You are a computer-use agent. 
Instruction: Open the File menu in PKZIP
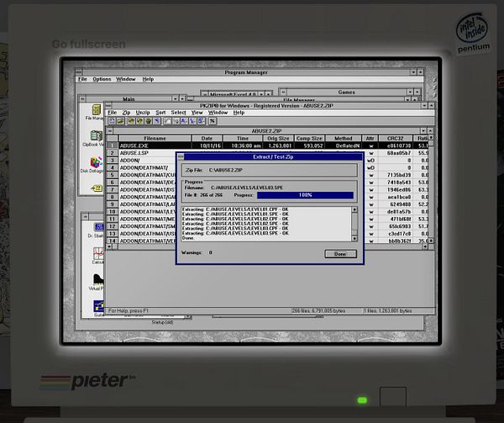click(x=113, y=113)
